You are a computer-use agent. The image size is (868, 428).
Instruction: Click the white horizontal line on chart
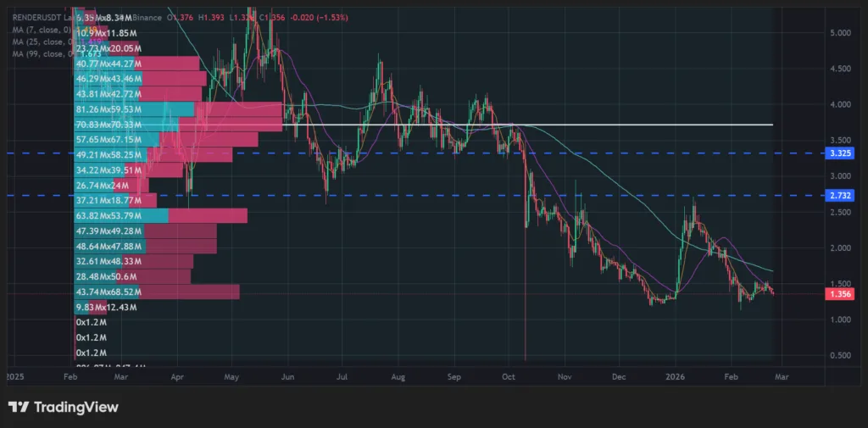click(x=527, y=125)
